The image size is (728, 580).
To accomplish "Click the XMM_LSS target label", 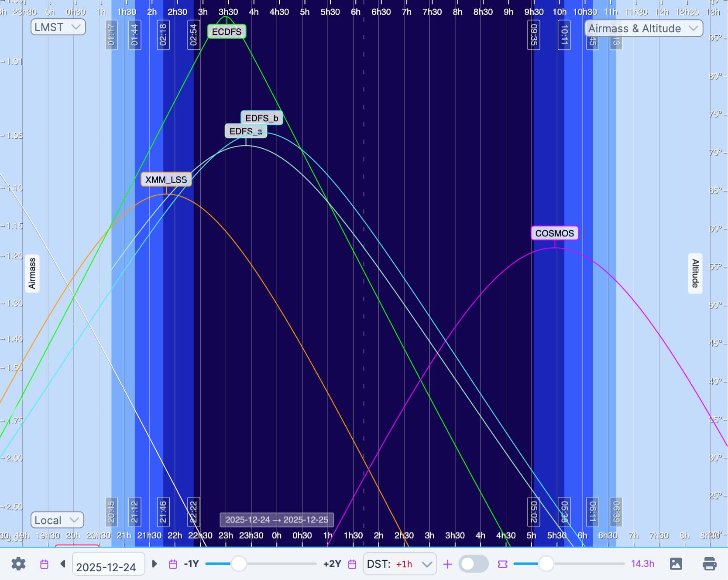I will (166, 180).
